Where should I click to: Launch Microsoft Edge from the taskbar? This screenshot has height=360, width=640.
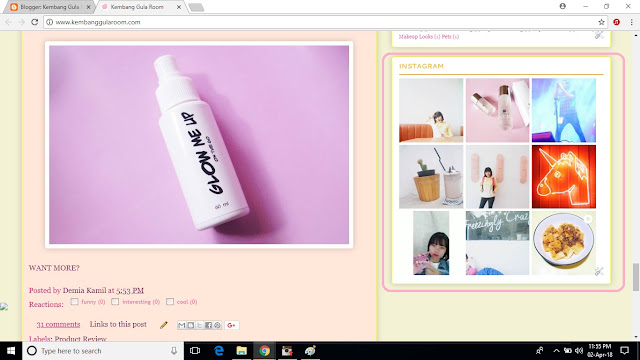(219, 351)
